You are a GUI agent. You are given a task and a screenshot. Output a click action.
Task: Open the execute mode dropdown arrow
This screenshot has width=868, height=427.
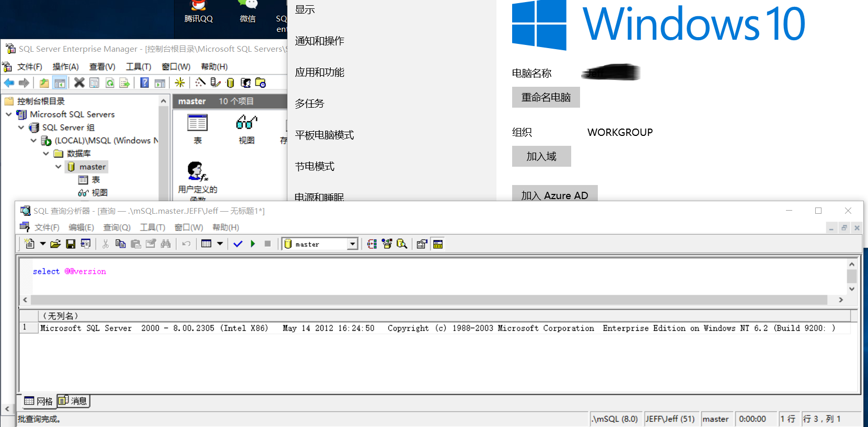(x=220, y=244)
